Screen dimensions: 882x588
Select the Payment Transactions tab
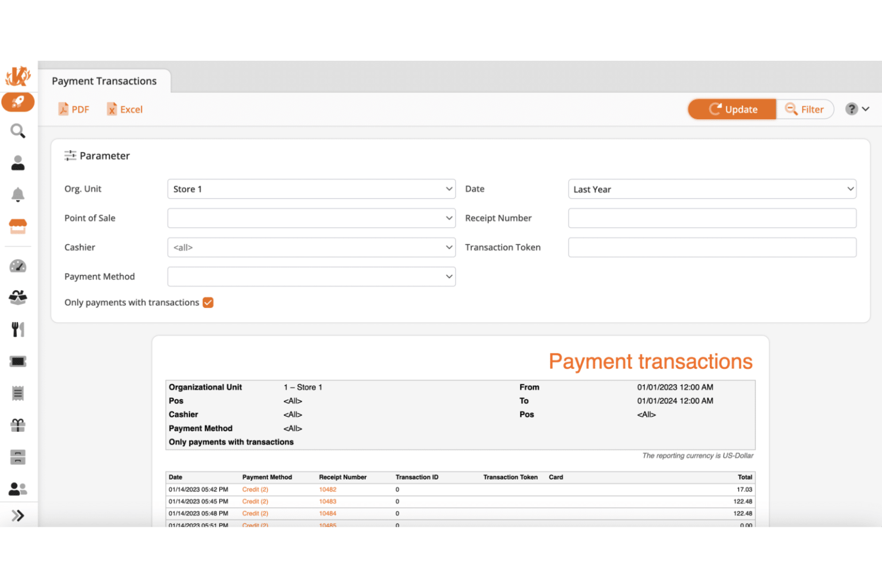coord(104,81)
